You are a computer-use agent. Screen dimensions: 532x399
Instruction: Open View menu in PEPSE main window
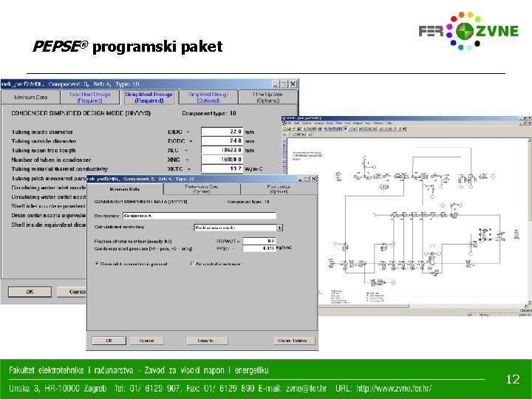click(x=368, y=123)
